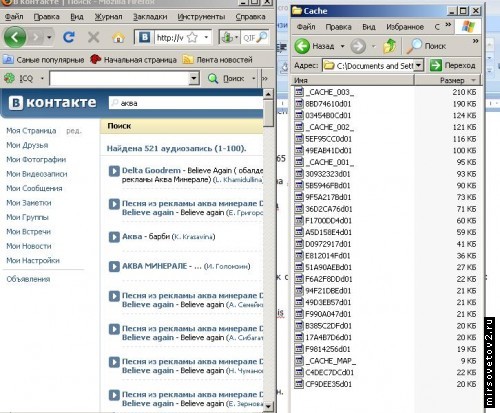Viewport: 500px width, 413px height.
Task: Open the Закладки menu in Firefox
Action: pyautogui.click(x=150, y=17)
